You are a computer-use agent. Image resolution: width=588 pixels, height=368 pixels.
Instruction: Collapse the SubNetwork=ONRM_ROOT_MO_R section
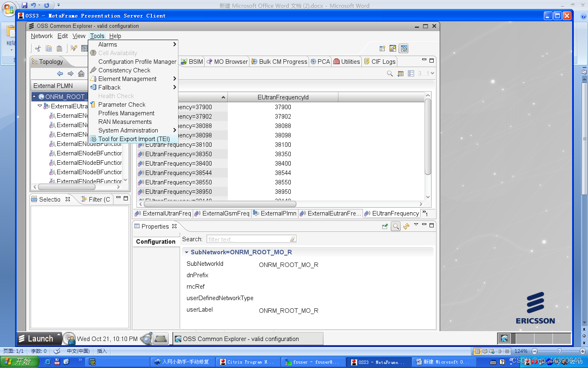[x=187, y=252]
